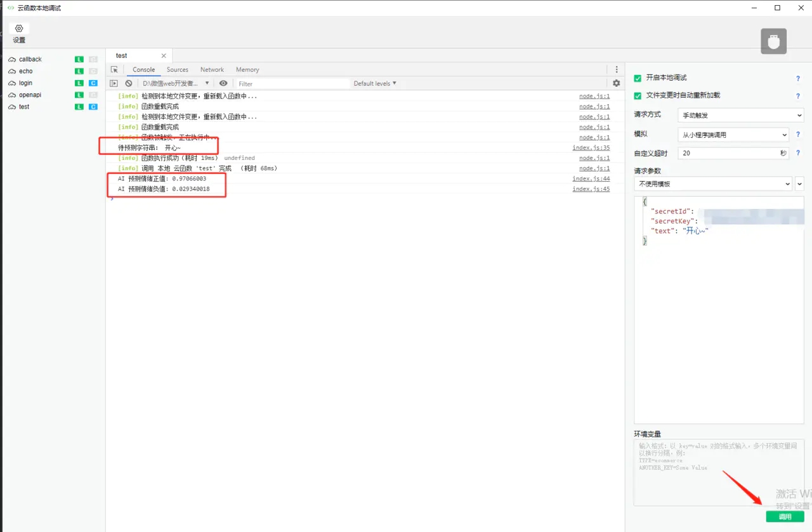Toggle green L badge for login
The height and width of the screenshot is (532, 812).
click(79, 83)
